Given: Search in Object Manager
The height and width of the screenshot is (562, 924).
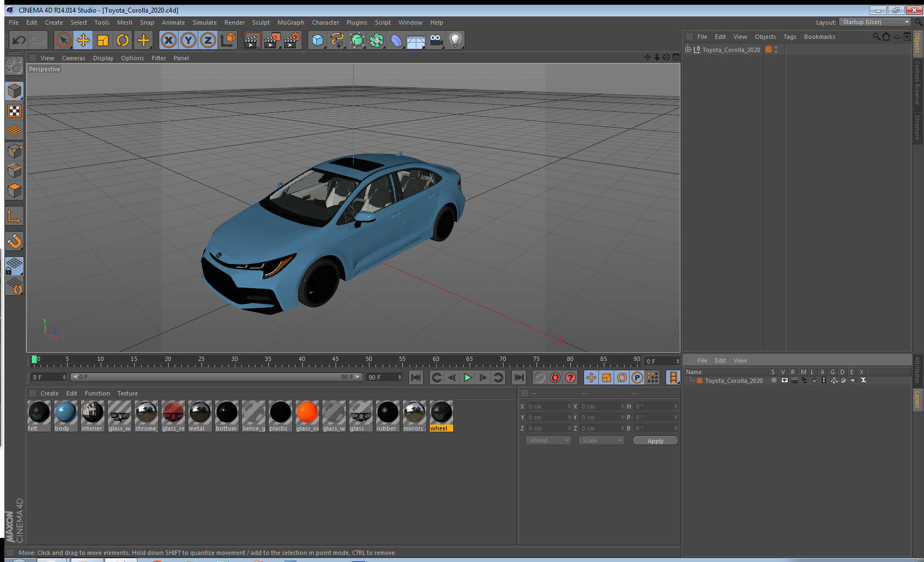Looking at the screenshot, I should coord(876,37).
